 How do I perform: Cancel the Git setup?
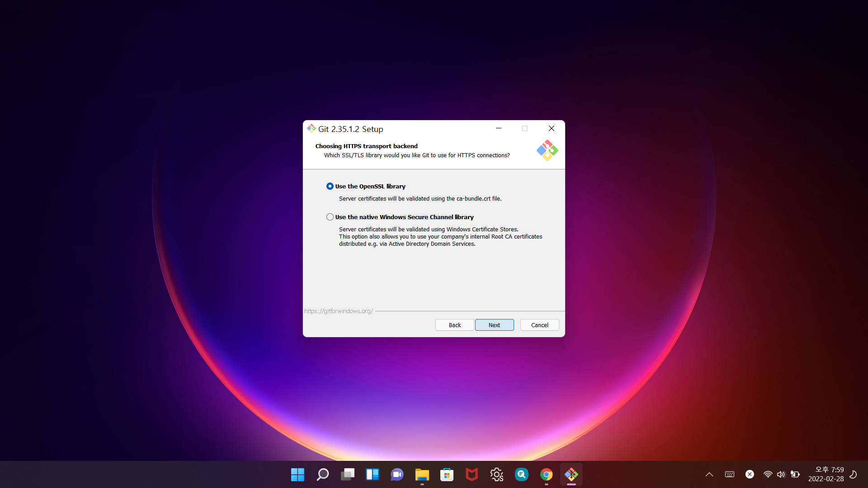pyautogui.click(x=539, y=325)
